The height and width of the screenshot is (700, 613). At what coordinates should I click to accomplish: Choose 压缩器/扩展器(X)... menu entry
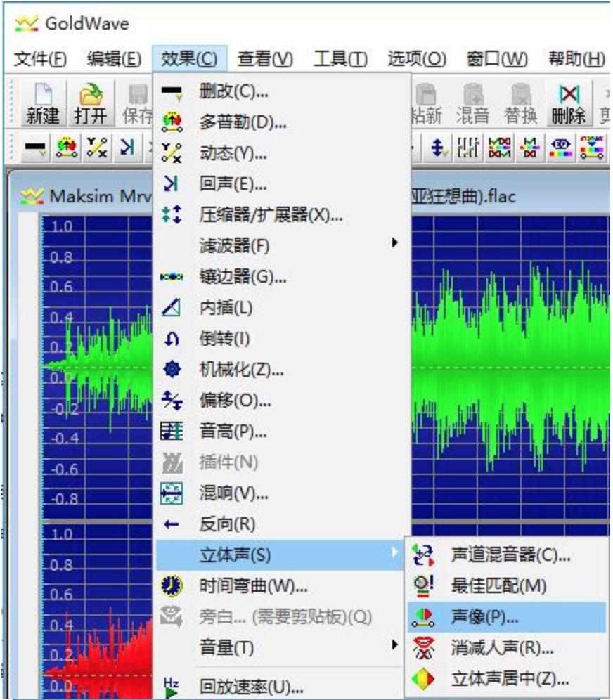pos(281,215)
